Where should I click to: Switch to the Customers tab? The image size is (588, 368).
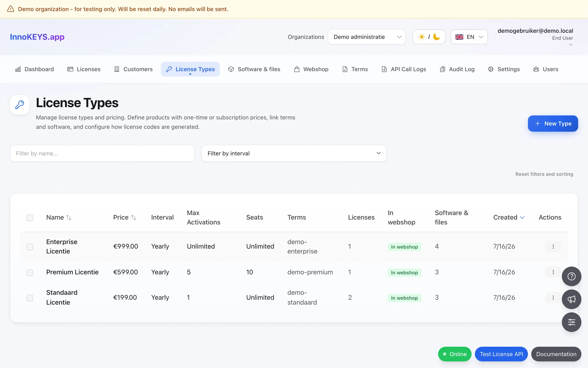pyautogui.click(x=133, y=69)
